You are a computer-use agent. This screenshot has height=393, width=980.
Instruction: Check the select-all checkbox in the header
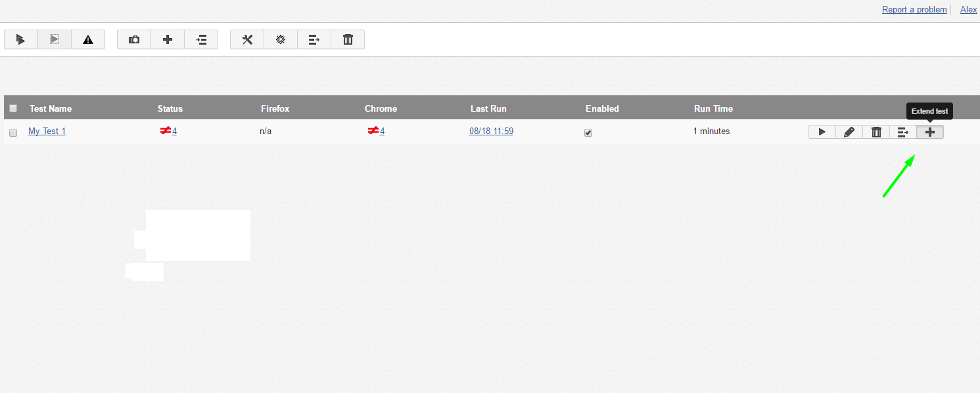tap(12, 108)
